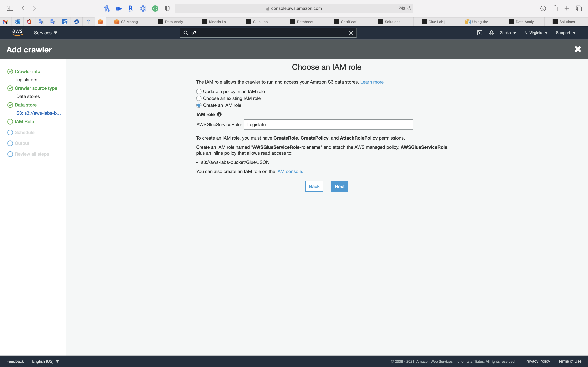Expand the Services dropdown menu
588x367 pixels.
click(x=45, y=33)
